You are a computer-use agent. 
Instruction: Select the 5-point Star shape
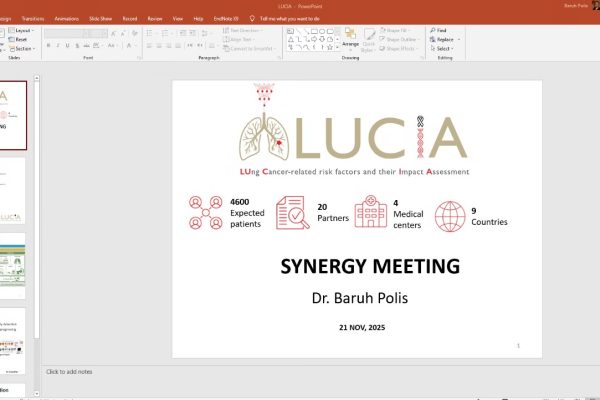point(330,47)
